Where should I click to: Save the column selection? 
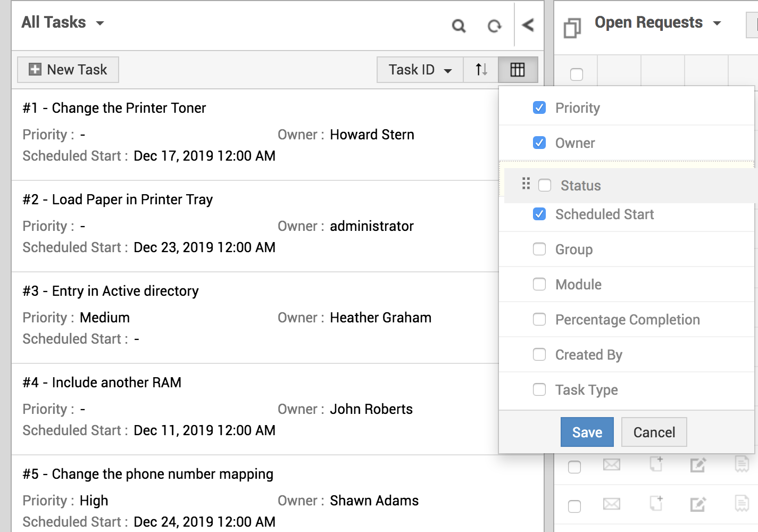pyautogui.click(x=587, y=432)
